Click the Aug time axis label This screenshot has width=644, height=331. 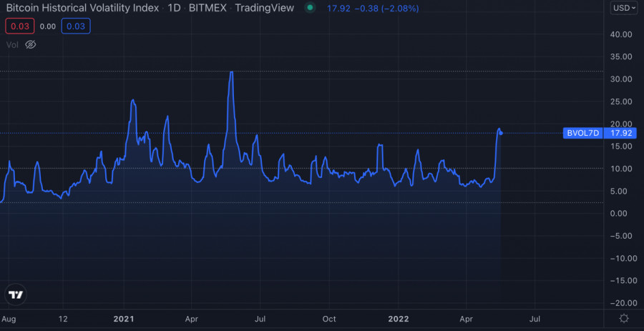[x=8, y=319]
